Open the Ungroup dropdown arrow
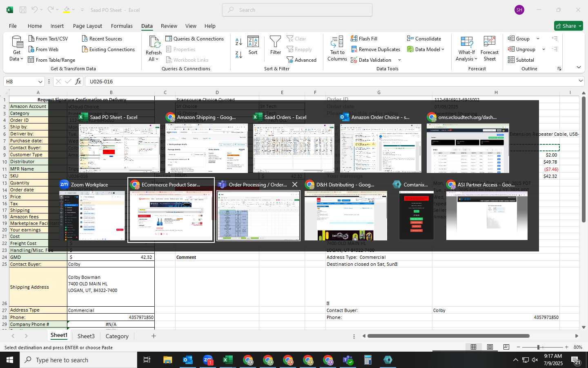The height and width of the screenshot is (368, 588). [x=543, y=49]
